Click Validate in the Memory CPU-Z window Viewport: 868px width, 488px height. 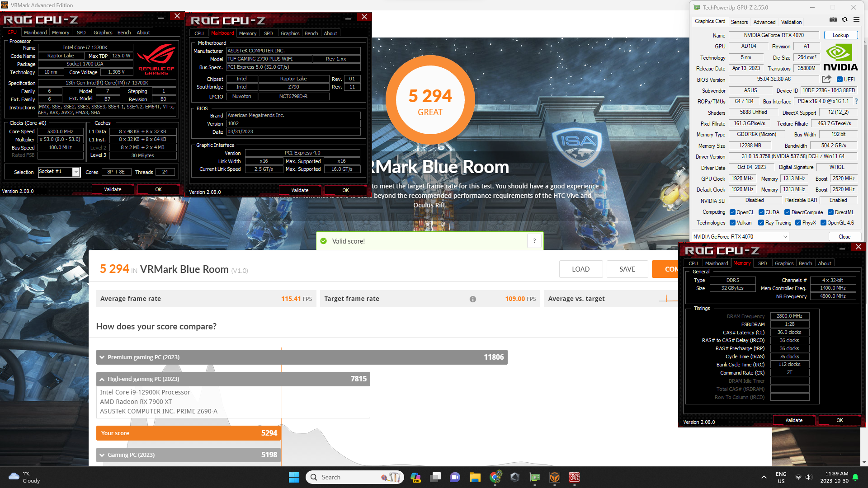[x=794, y=420]
